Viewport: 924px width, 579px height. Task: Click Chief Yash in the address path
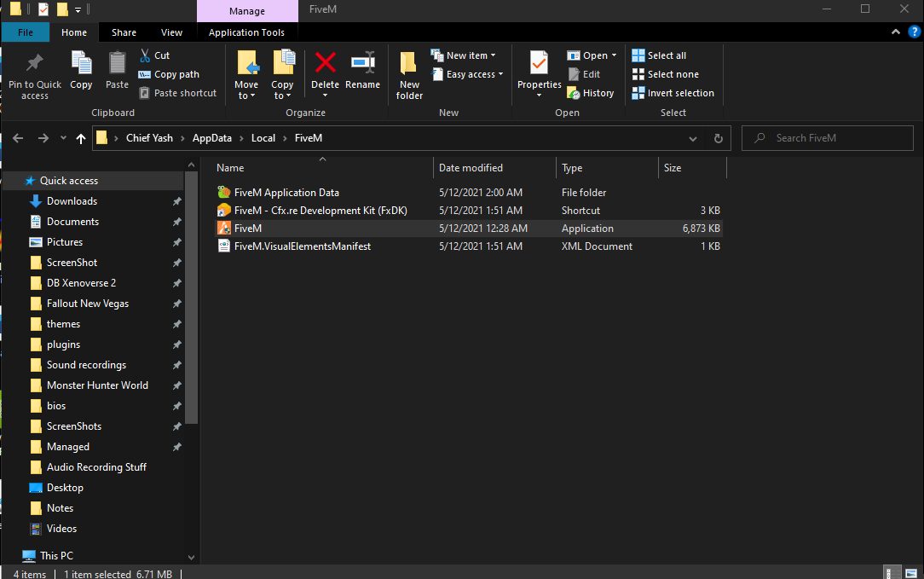tap(150, 138)
